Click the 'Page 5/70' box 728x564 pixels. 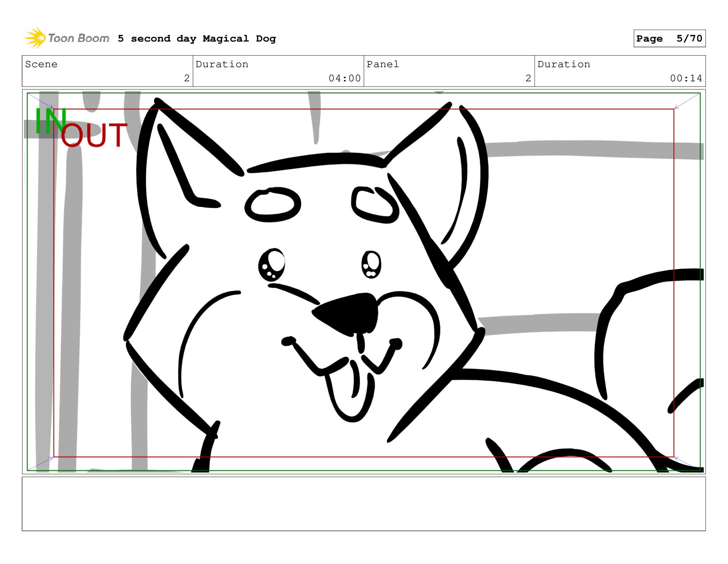tap(669, 38)
